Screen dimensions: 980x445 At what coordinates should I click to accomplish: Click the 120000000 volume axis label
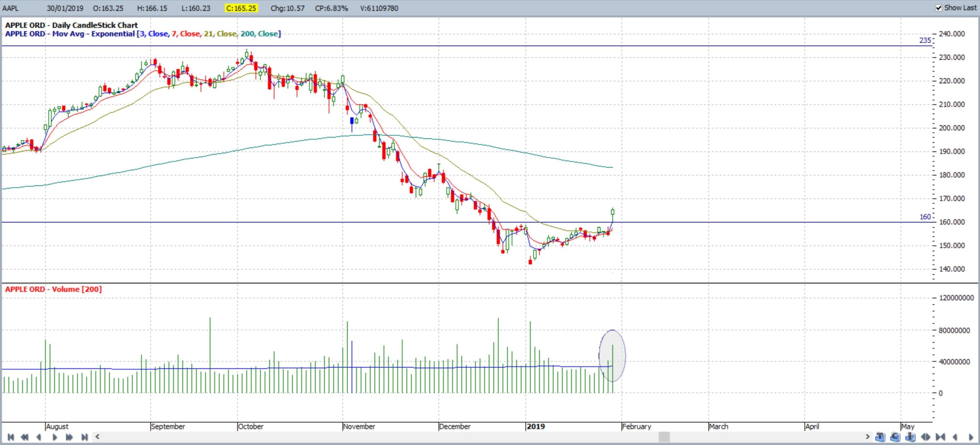coord(956,298)
